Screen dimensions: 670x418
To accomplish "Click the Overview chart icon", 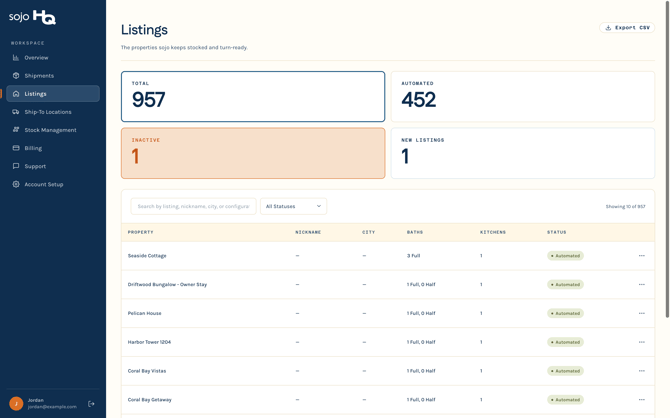I will click(x=16, y=58).
